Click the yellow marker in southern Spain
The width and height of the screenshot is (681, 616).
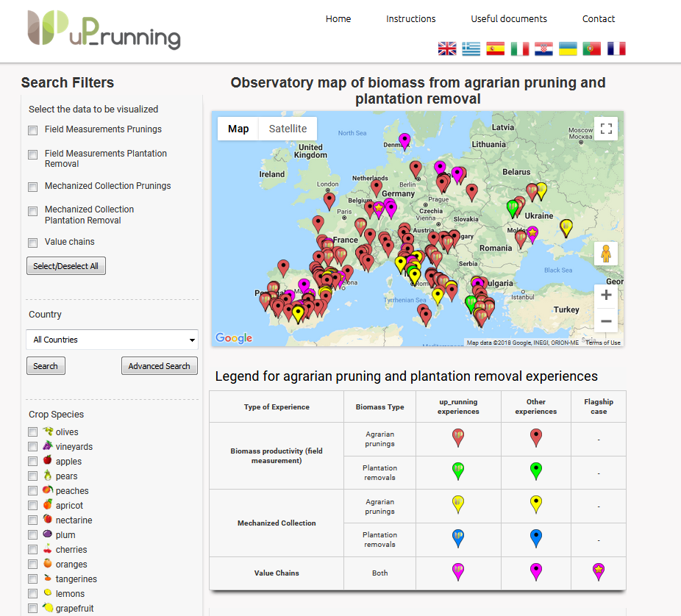[298, 314]
